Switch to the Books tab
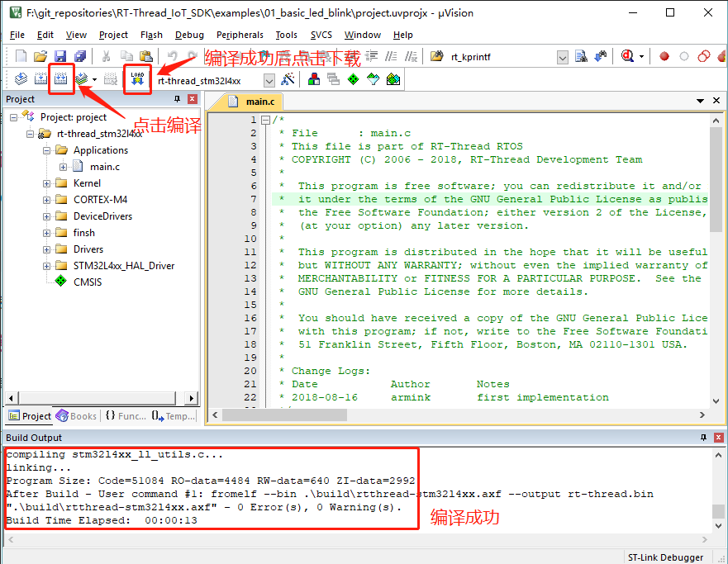This screenshot has width=728, height=564. pyautogui.click(x=77, y=416)
